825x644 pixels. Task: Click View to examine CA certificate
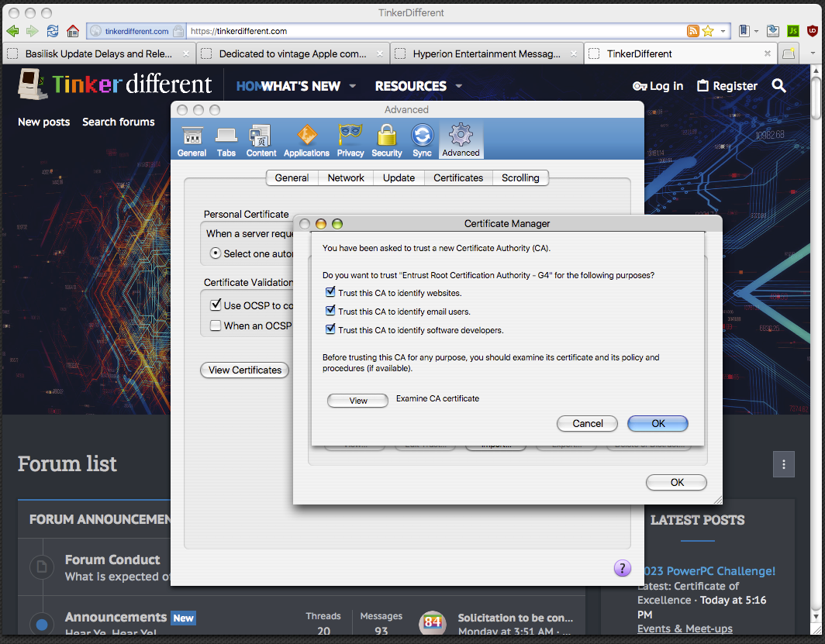(357, 401)
